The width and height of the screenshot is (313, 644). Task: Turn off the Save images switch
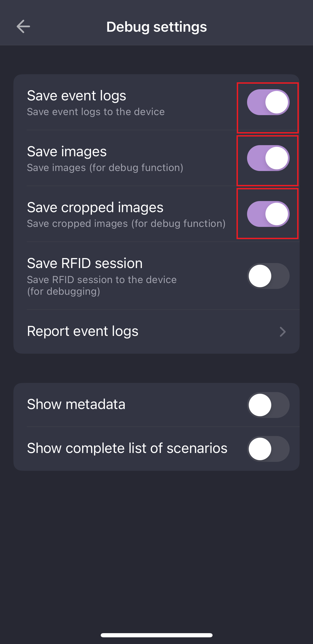(268, 158)
